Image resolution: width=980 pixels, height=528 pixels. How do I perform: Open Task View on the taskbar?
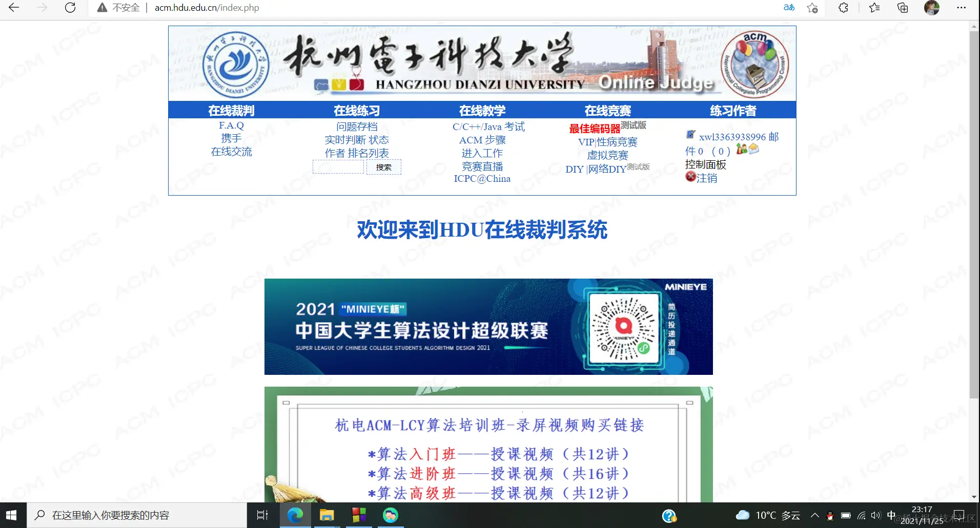point(262,515)
